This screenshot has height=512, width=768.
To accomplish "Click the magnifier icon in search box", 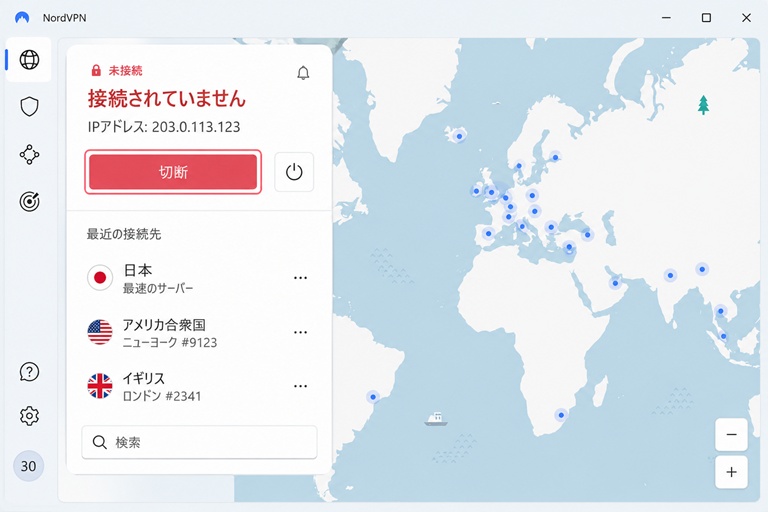I will tap(99, 442).
